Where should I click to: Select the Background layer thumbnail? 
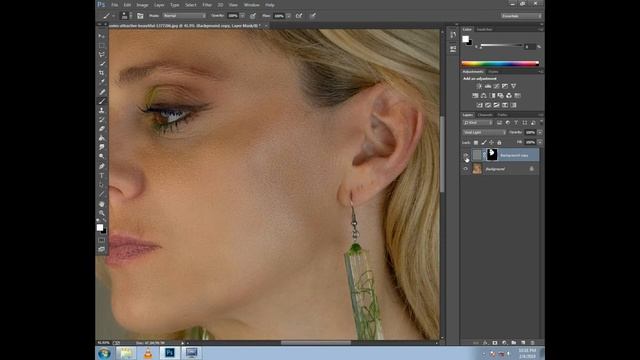pyautogui.click(x=477, y=169)
